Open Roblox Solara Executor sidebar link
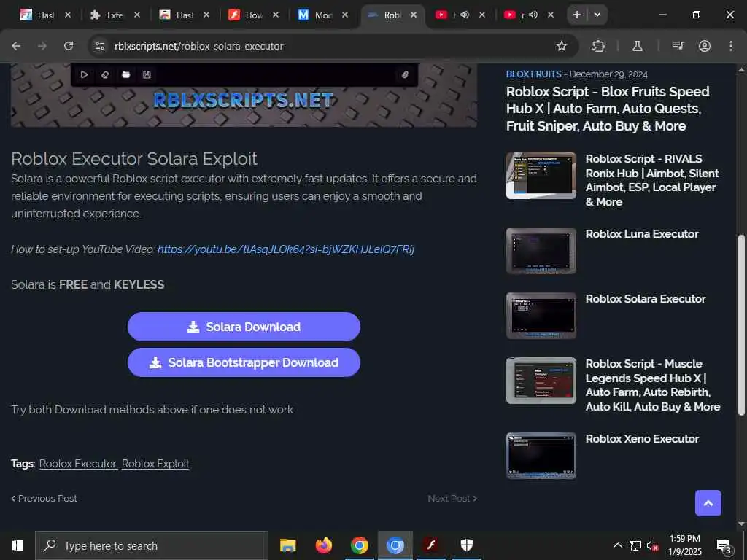 (646, 298)
